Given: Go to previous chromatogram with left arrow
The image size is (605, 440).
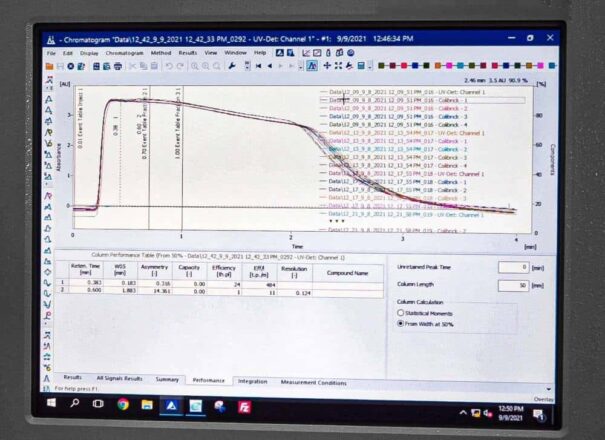Looking at the screenshot, I should [x=269, y=66].
